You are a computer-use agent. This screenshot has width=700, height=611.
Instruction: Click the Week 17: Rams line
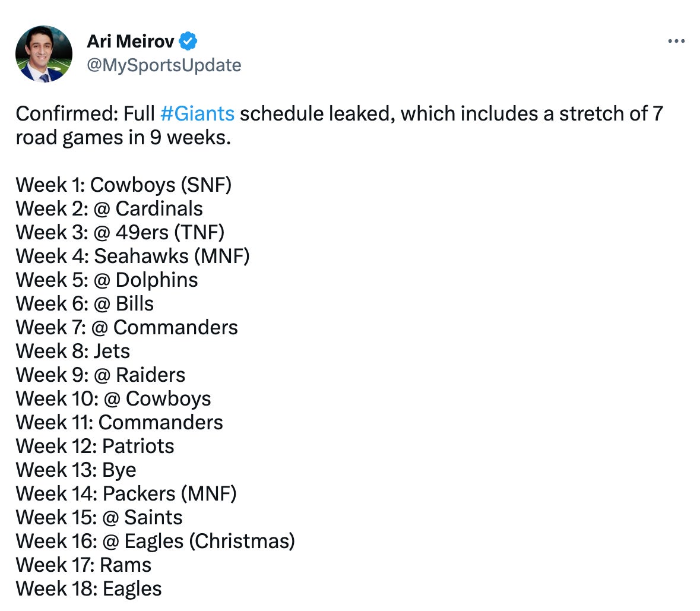click(x=84, y=565)
